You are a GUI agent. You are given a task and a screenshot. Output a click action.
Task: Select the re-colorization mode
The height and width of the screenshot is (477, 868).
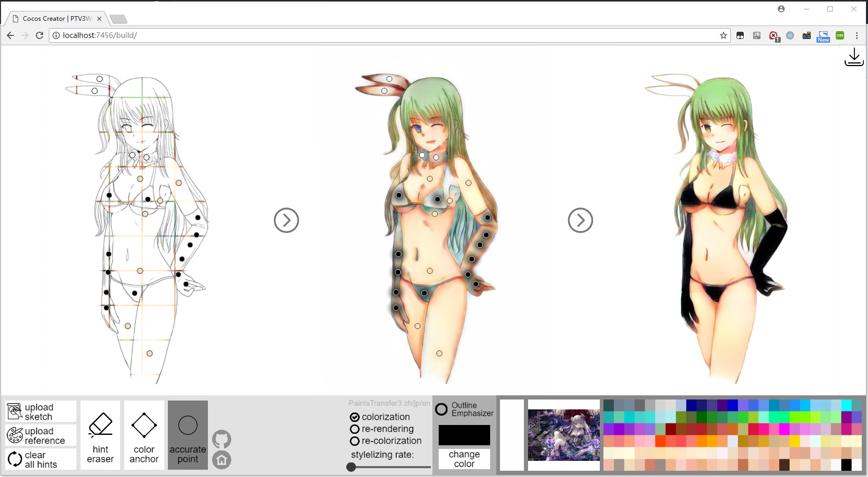(x=386, y=441)
